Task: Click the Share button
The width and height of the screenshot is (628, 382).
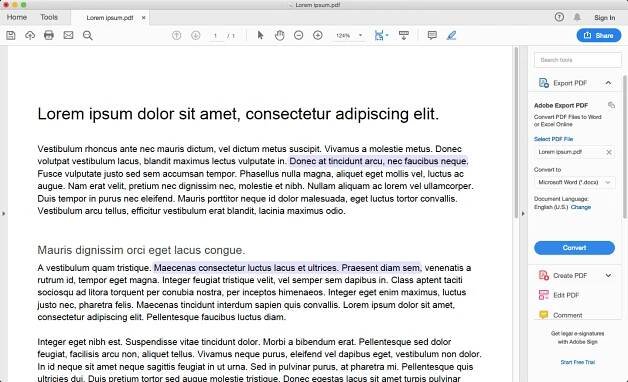Action: 599,35
